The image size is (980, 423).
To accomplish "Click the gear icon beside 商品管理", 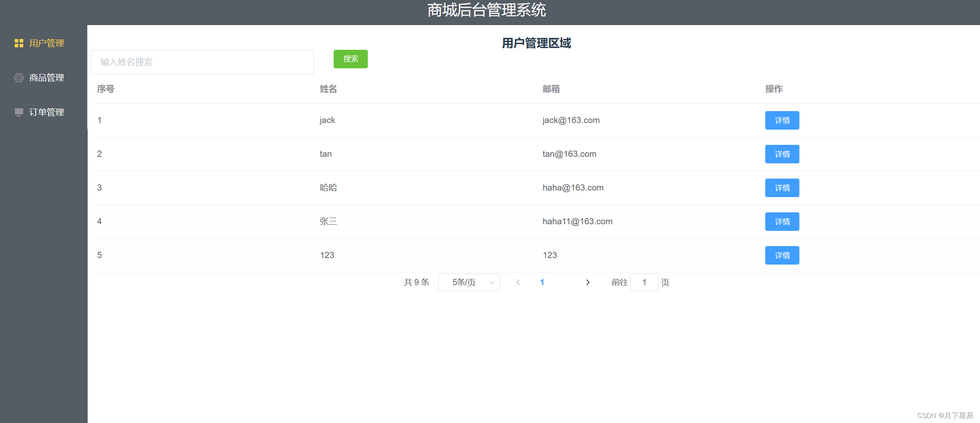I will click(x=19, y=77).
